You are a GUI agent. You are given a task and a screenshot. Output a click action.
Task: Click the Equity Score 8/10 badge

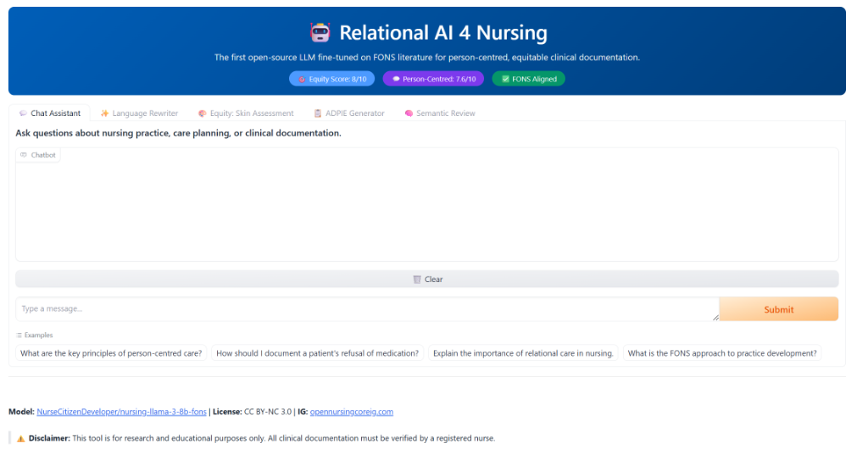(x=331, y=79)
